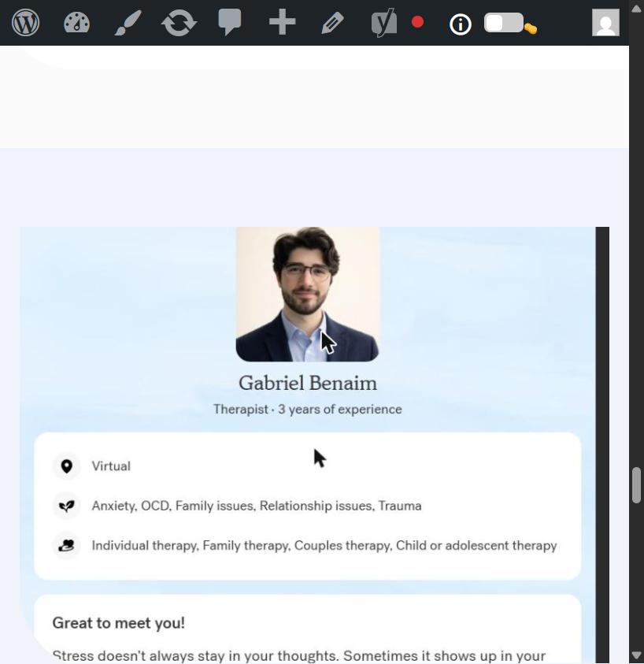This screenshot has height=664, width=644.
Task: Click 'Therapist · 3 years of experience' text
Action: coord(307,410)
